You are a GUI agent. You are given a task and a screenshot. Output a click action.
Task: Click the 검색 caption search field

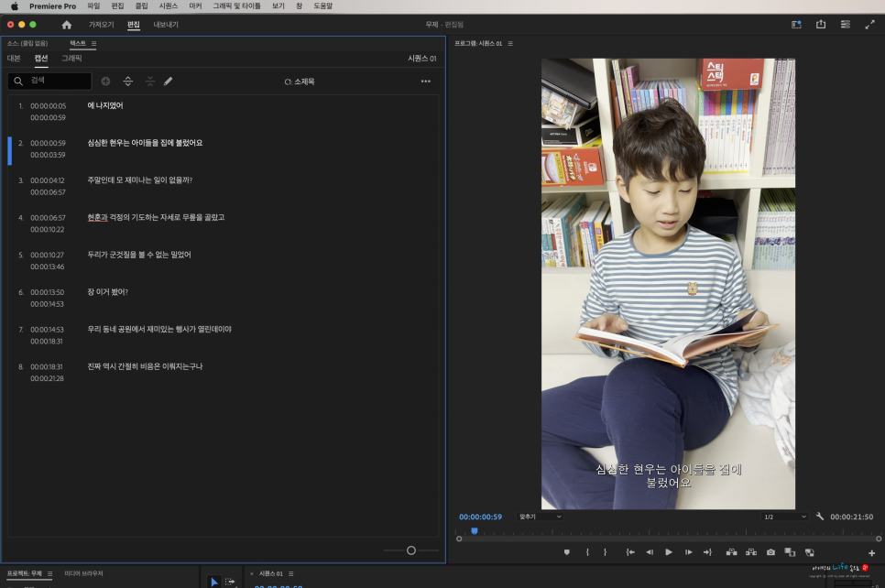point(49,81)
